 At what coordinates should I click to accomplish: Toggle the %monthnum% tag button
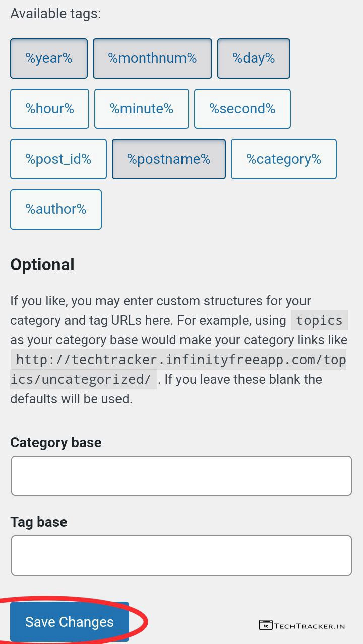pyautogui.click(x=152, y=58)
